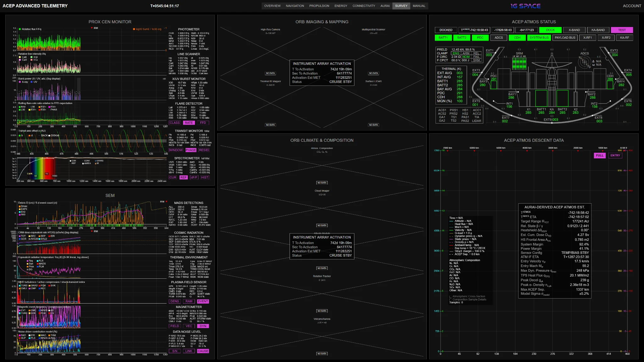Click the DOCKED status field
This screenshot has height=362, width=644.
pos(446,30)
